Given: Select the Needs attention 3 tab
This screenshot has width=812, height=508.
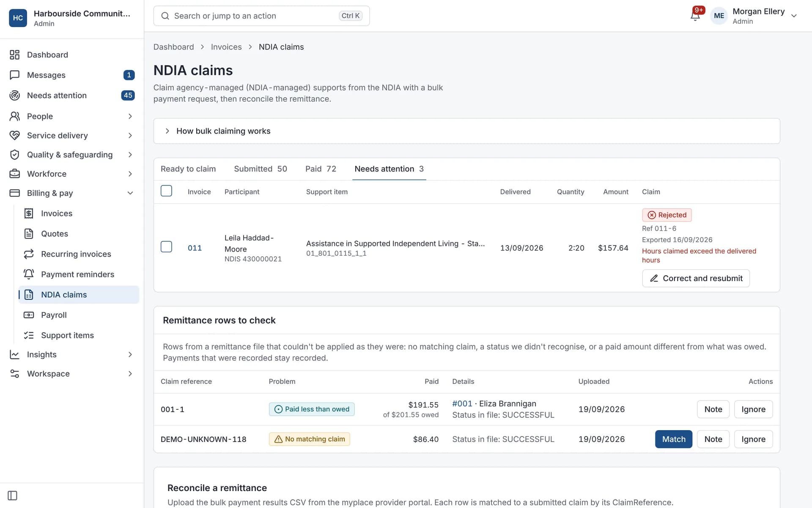Looking at the screenshot, I should tap(389, 169).
